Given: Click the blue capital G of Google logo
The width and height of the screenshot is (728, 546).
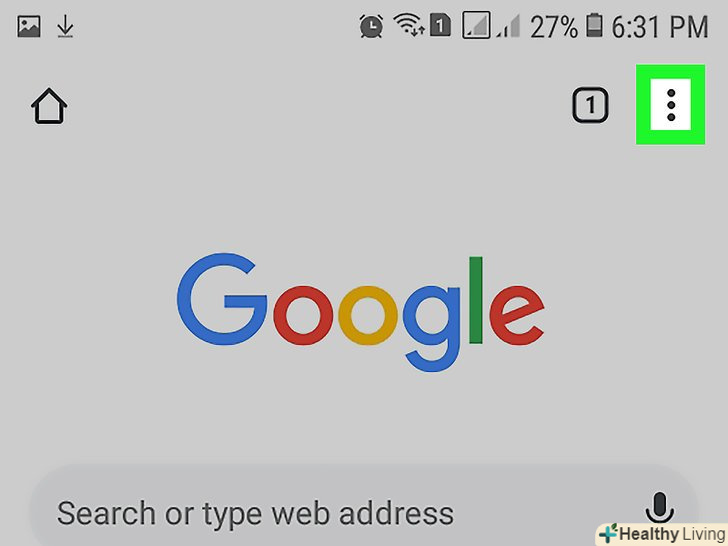Looking at the screenshot, I should [222, 299].
